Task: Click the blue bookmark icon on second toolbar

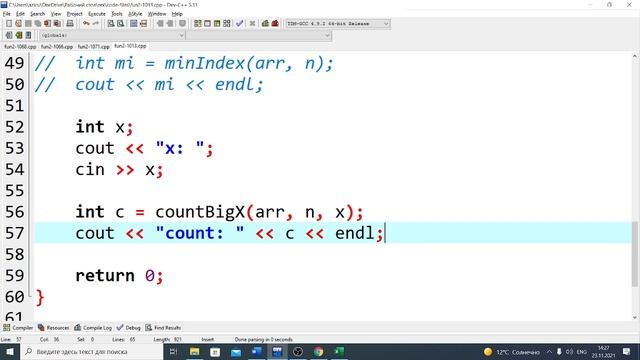Action: click(x=28, y=36)
